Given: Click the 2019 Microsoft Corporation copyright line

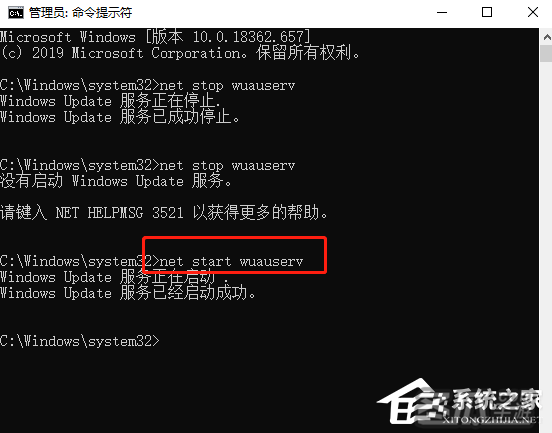Looking at the screenshot, I should click(x=180, y=53).
